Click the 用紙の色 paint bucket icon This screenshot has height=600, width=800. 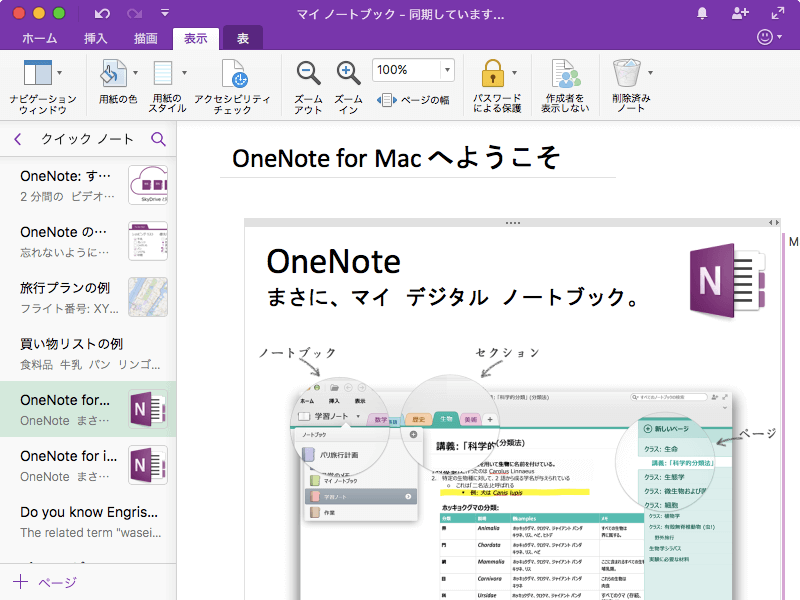tap(113, 72)
